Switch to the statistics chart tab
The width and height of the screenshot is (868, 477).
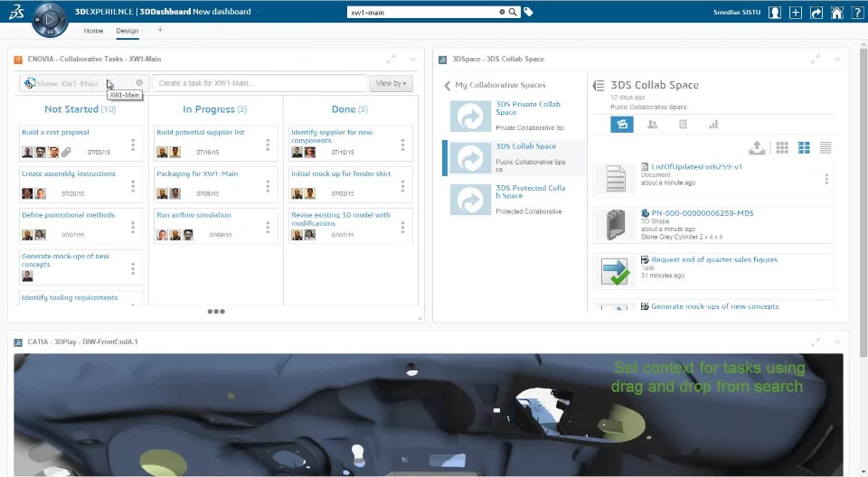pyautogui.click(x=713, y=125)
